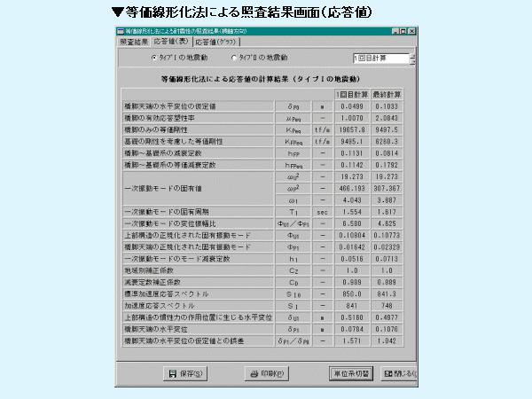The image size is (532, 399).
Task: Click the 保存(S) save button
Action: (185, 373)
